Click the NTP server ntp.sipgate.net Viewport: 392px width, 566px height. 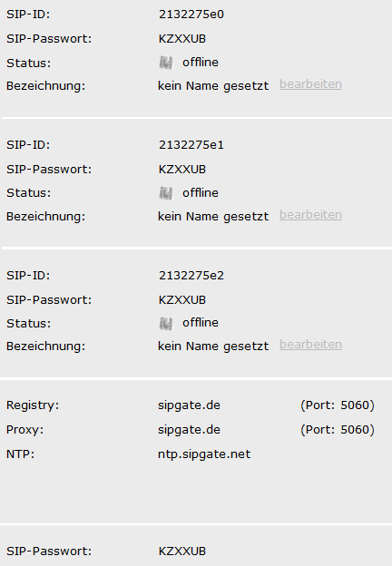[x=204, y=454]
